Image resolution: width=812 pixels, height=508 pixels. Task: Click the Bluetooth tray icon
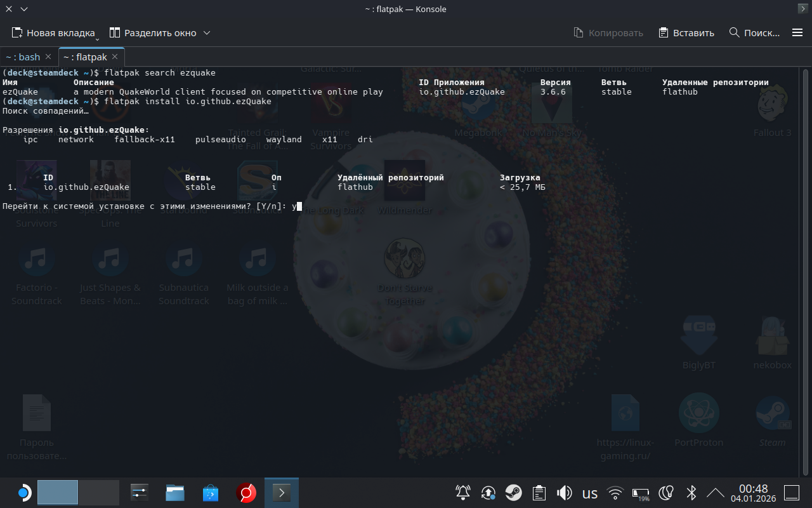(x=691, y=493)
